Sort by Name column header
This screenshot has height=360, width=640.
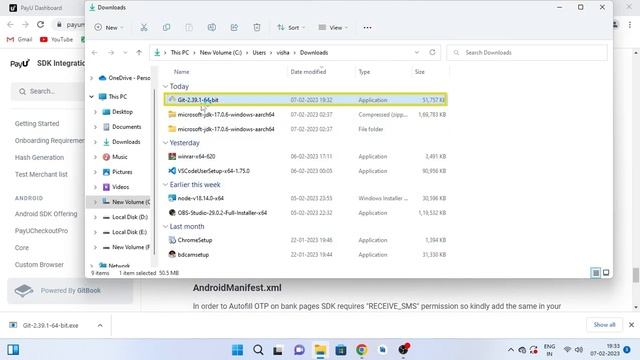pos(182,72)
